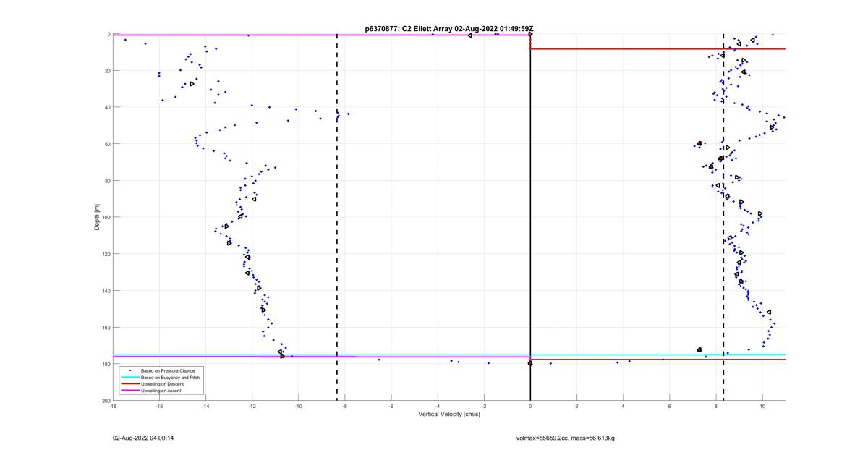The height and width of the screenshot is (450, 868).
Task: Click the x-axis tick label '6'
Action: coord(670,406)
